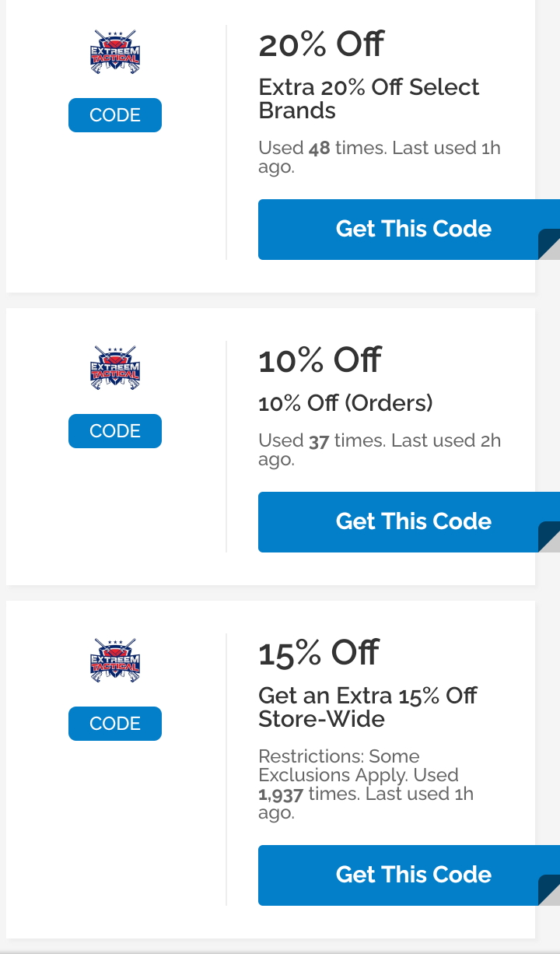The image size is (560, 954).
Task: Get the code for Extra 15% Off Store-Wide
Action: click(x=409, y=875)
